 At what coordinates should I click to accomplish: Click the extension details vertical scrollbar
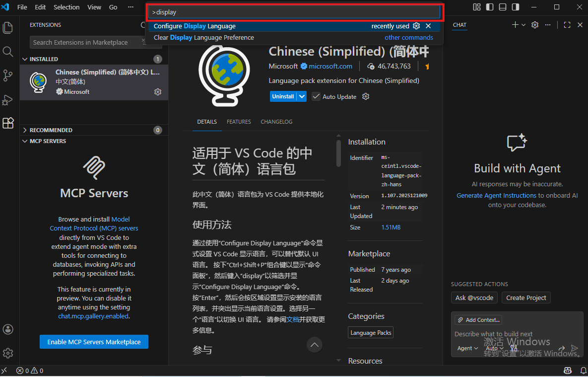339,153
